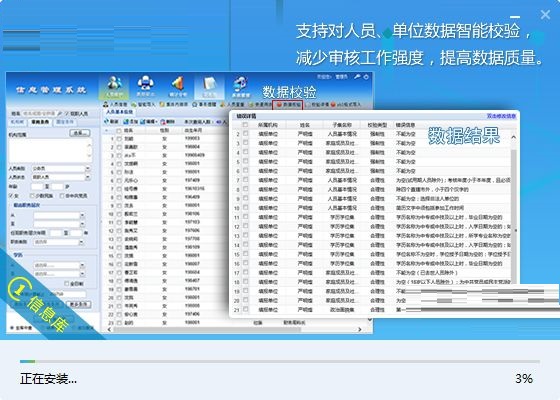Tick the checkbox of results row 21
The width and height of the screenshot is (560, 400).
[245, 309]
